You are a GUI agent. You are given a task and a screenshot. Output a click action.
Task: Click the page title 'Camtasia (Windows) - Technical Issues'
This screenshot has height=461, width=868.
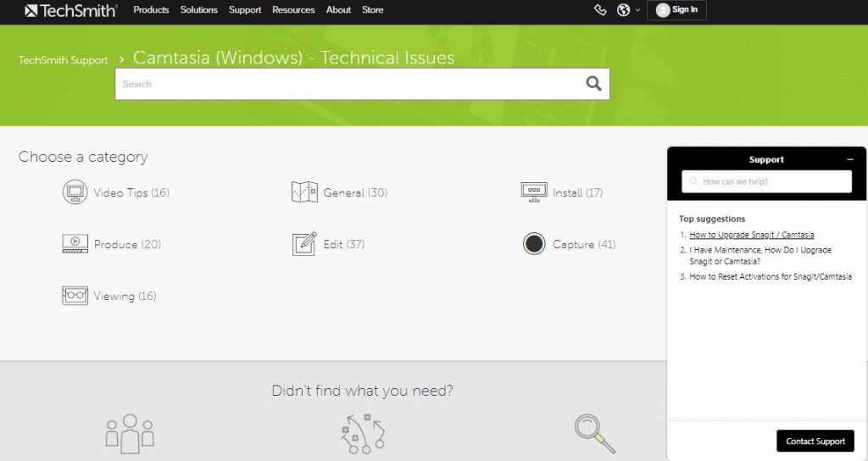pyautogui.click(x=293, y=58)
